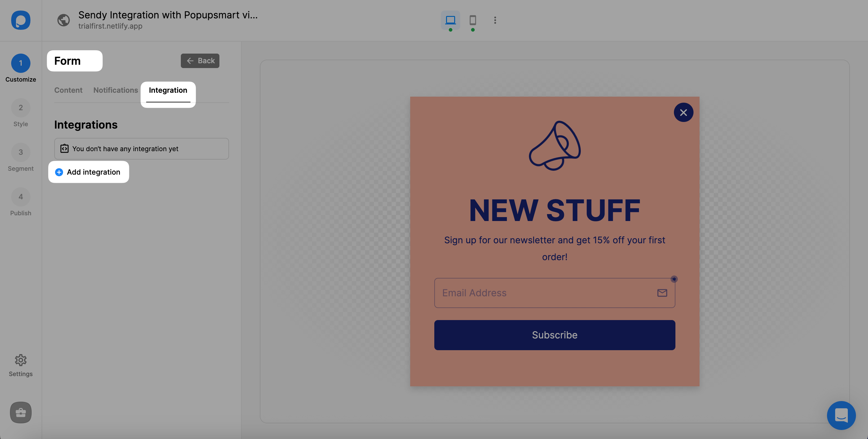This screenshot has width=868, height=439.
Task: Click the mobile preview icon
Action: pyautogui.click(x=472, y=20)
